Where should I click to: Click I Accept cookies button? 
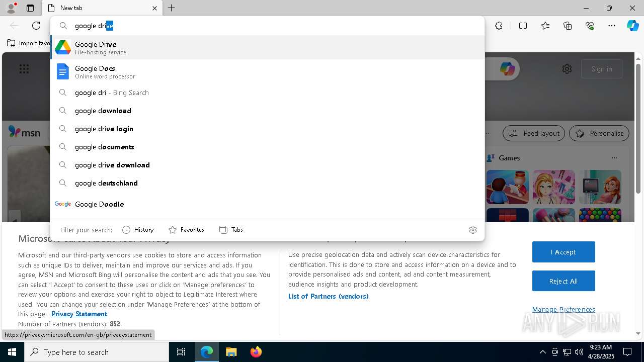[563, 252]
